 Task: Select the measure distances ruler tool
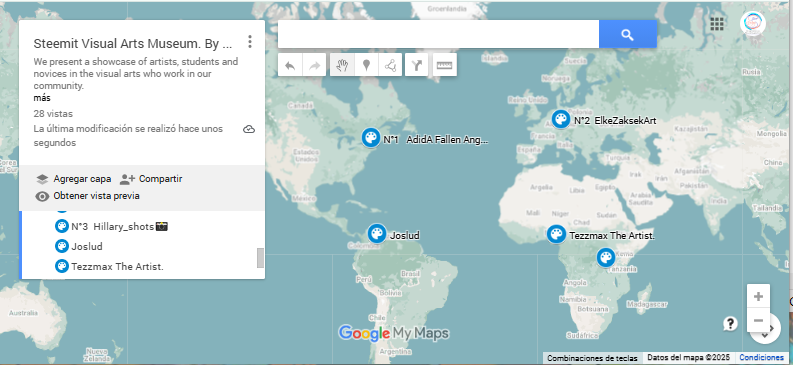(x=445, y=65)
